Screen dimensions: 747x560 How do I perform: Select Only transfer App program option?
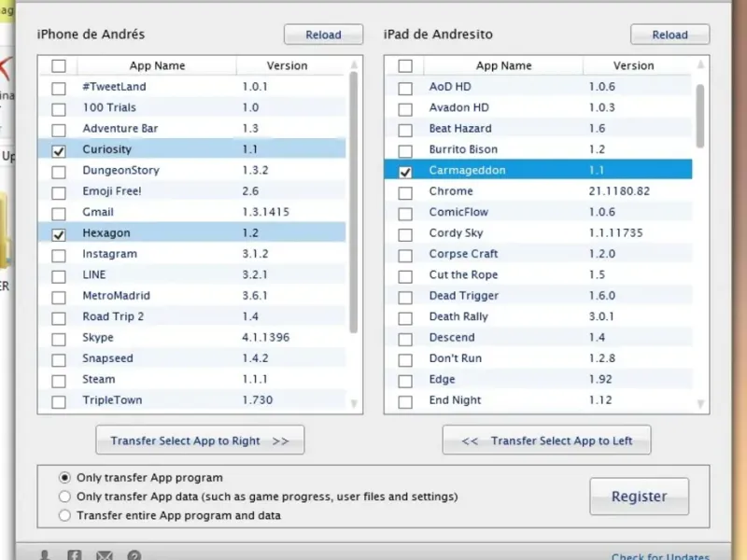tap(64, 477)
